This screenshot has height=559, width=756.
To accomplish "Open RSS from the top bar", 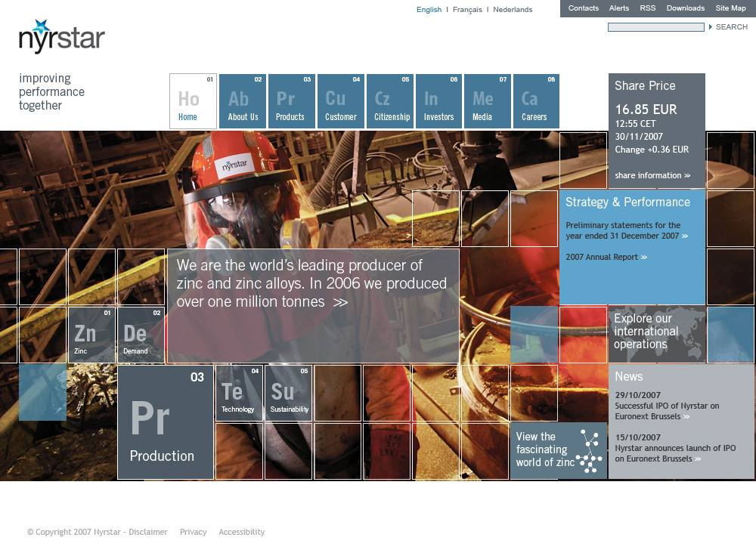I will (647, 8).
